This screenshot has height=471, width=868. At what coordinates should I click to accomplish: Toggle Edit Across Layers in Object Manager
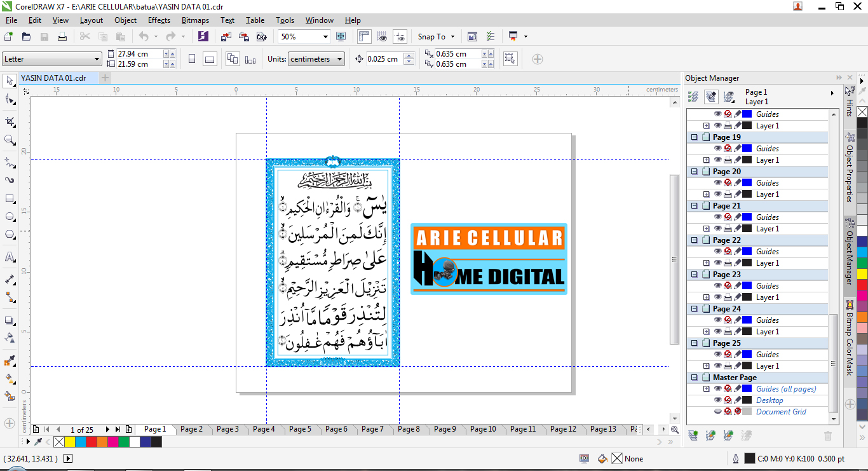711,97
